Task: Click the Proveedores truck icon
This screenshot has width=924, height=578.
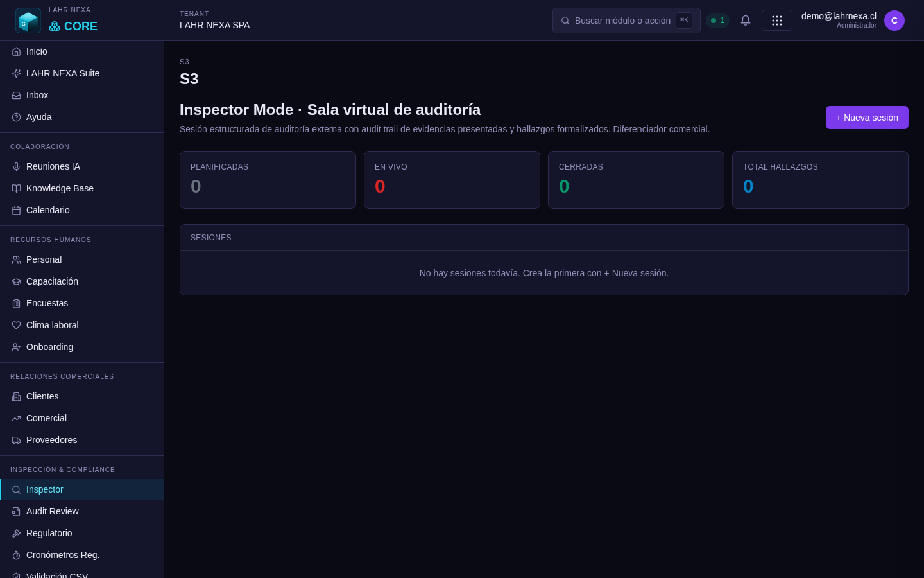Action: coord(17,440)
